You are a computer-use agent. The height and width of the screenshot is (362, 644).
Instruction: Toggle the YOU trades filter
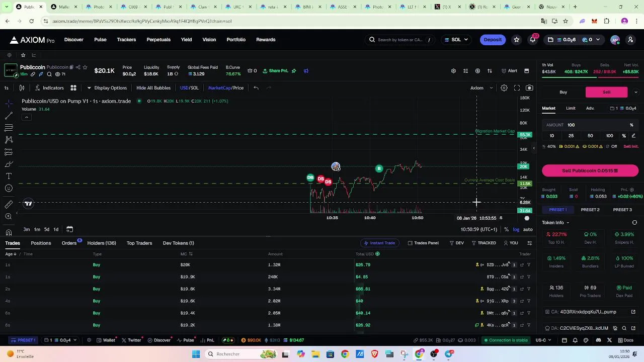click(x=511, y=243)
